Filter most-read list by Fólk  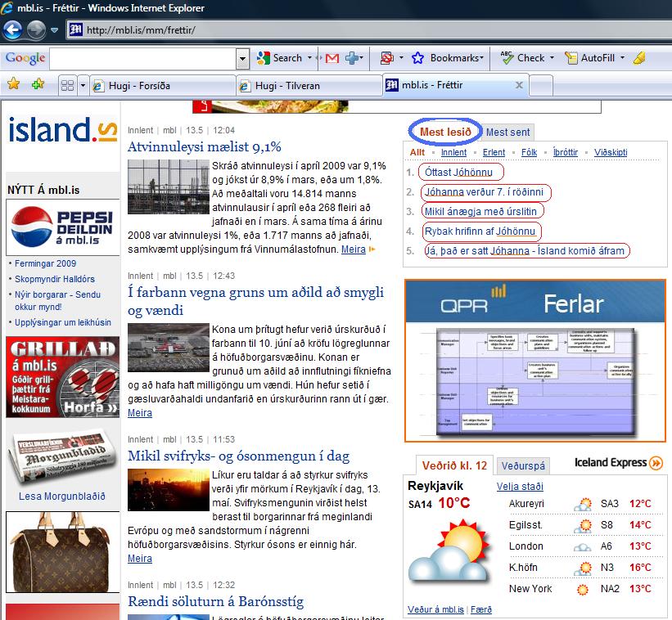(530, 152)
